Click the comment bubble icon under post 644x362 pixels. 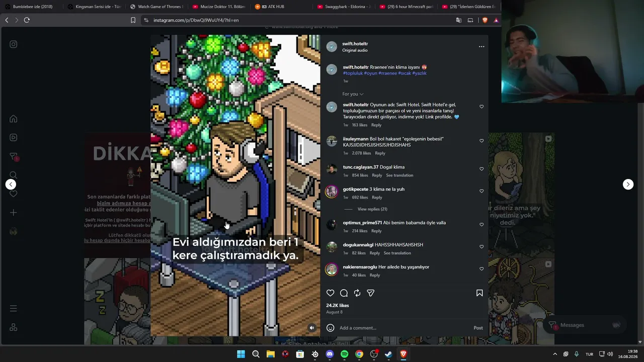tap(344, 293)
